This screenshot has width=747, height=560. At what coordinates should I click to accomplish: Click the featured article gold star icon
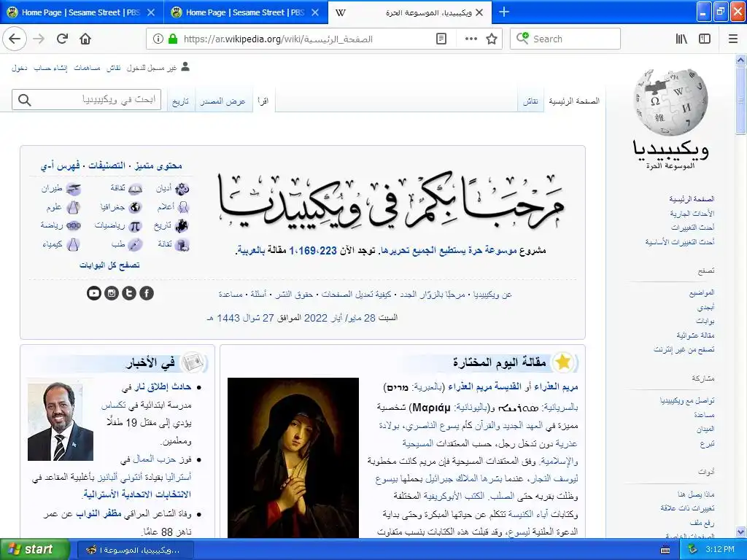[x=563, y=362]
